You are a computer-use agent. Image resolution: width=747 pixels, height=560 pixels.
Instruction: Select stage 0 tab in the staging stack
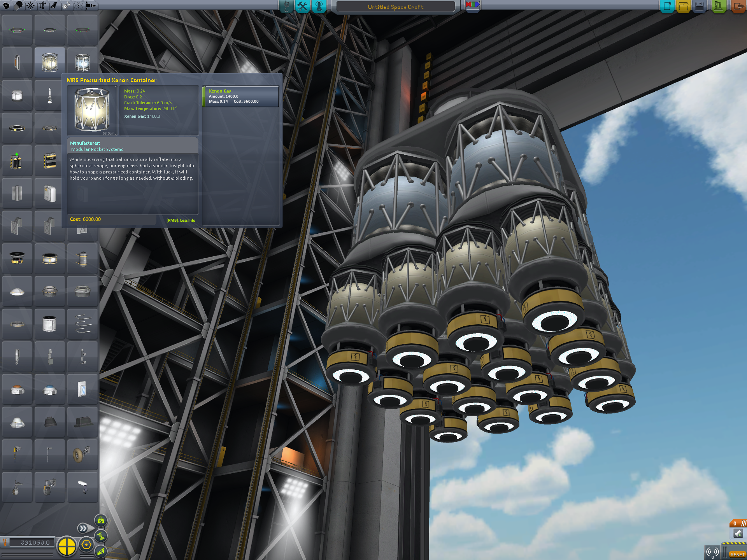pos(738,523)
